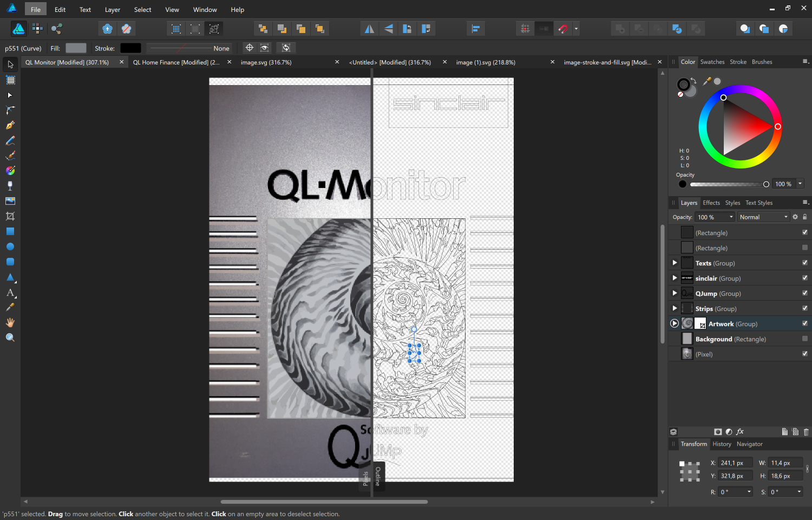Toggle visibility of Strips group
The height and width of the screenshot is (520, 812).
[805, 308]
